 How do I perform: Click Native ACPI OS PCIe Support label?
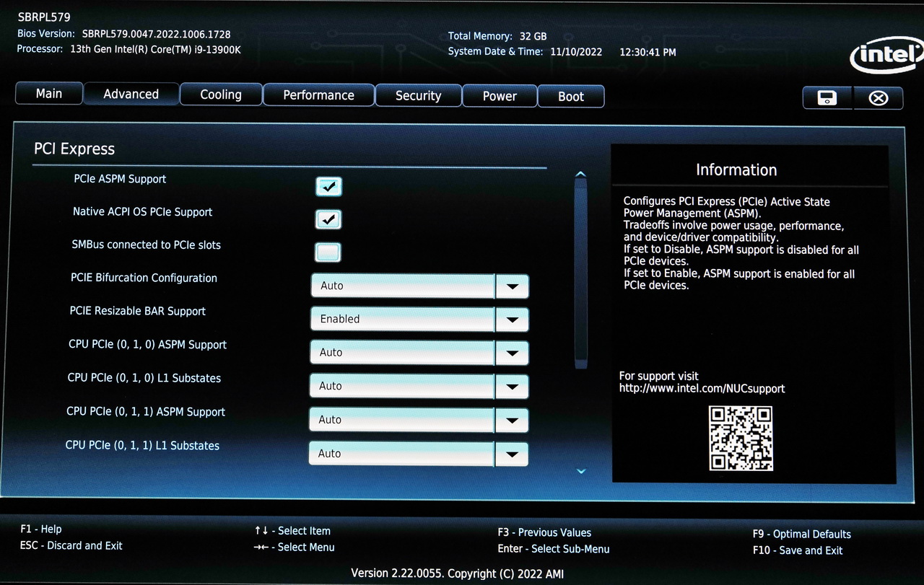[x=142, y=212]
